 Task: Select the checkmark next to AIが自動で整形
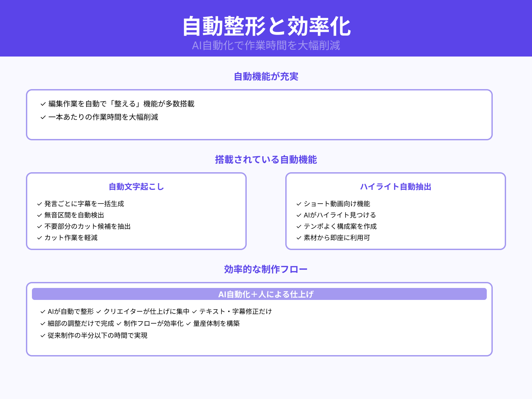click(x=42, y=312)
